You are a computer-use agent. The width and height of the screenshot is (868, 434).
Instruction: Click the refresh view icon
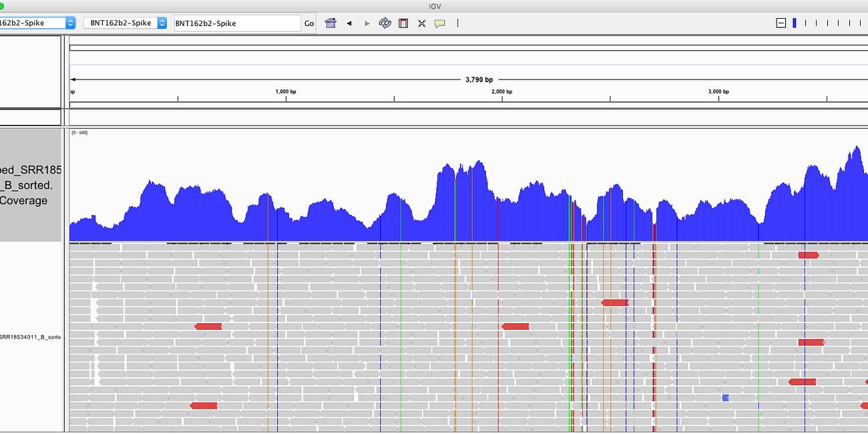click(x=385, y=23)
